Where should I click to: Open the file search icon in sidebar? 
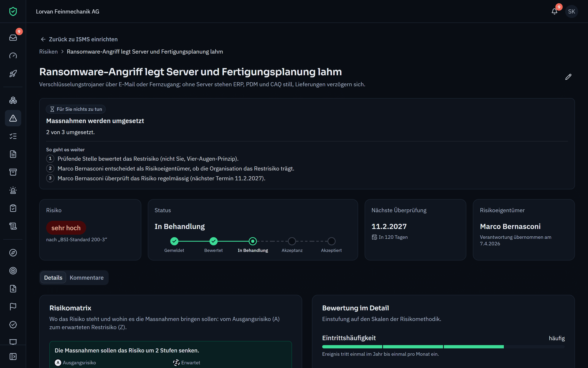[13, 289]
